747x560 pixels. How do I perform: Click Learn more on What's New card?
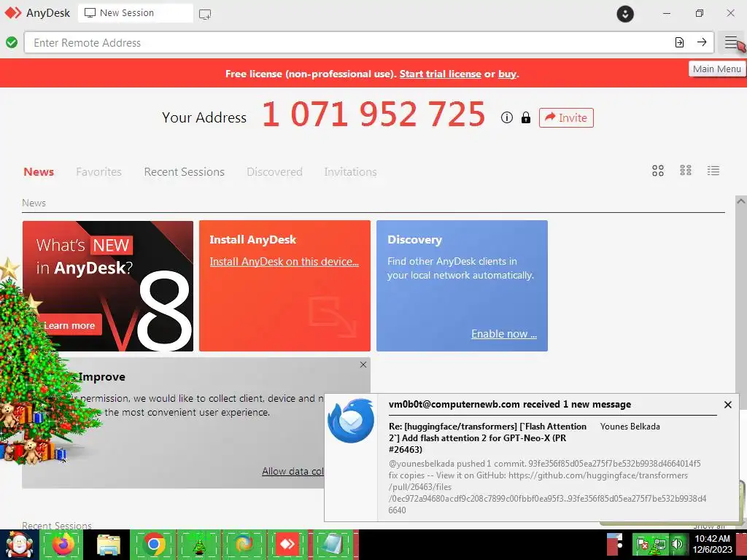click(x=69, y=325)
